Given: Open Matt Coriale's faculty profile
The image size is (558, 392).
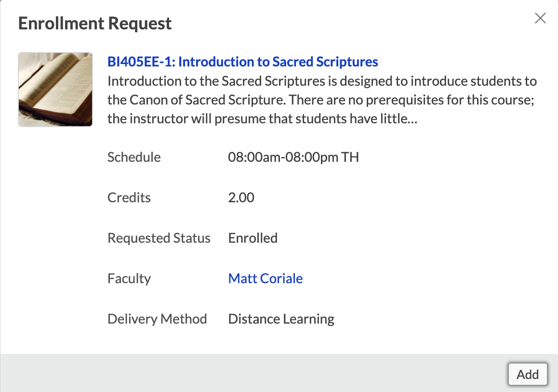Looking at the screenshot, I should point(265,278).
